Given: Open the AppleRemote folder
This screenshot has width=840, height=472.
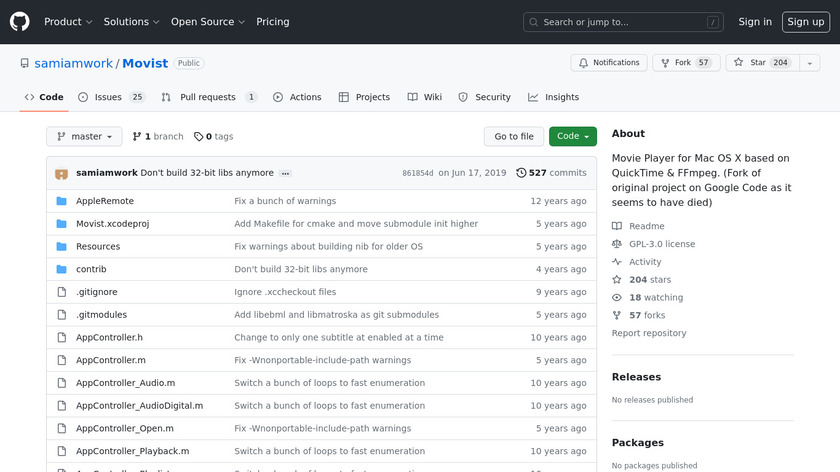Looking at the screenshot, I should (x=104, y=201).
